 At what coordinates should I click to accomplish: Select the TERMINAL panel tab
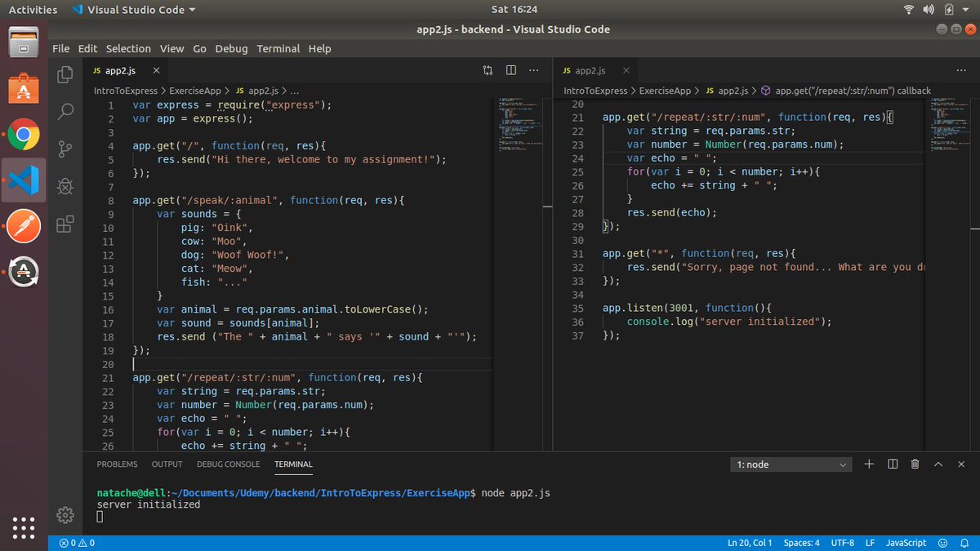coord(293,464)
